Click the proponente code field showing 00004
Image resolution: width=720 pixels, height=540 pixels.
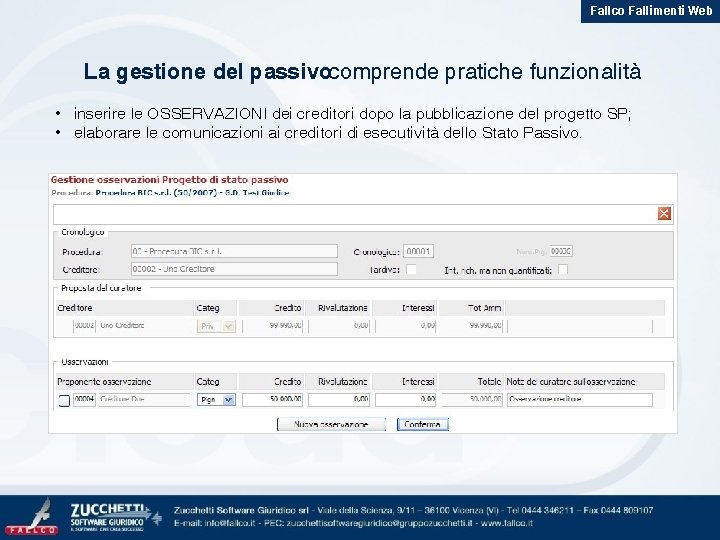84,399
